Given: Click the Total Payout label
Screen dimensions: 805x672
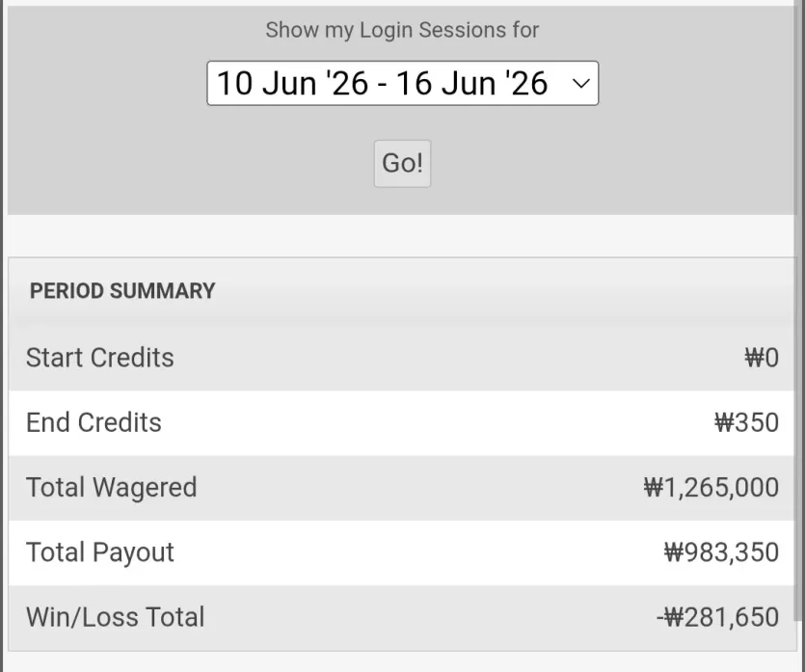Looking at the screenshot, I should click(x=100, y=552).
